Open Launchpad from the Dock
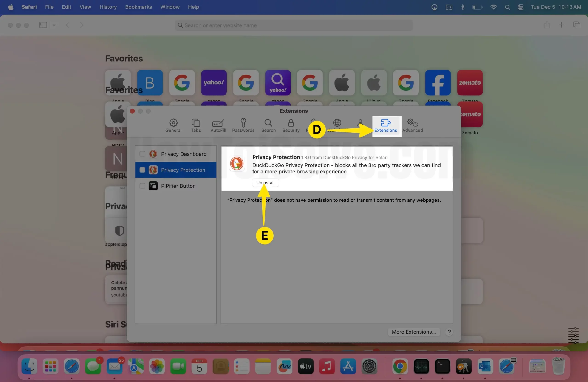 tap(50, 366)
